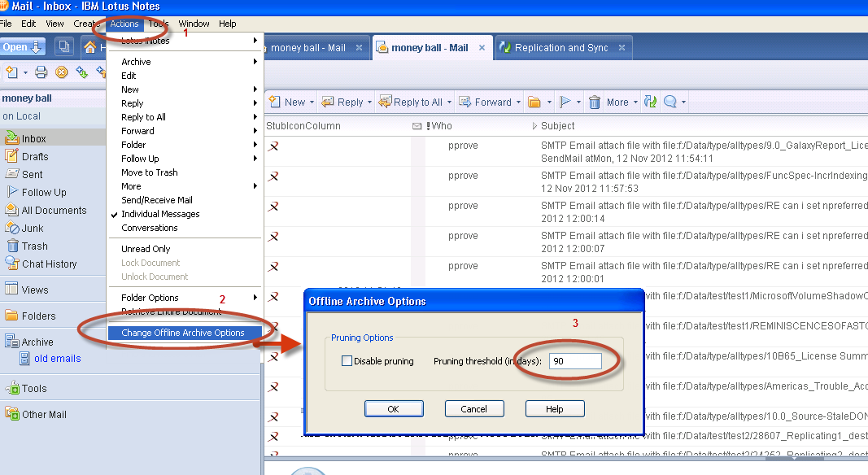The height and width of the screenshot is (475, 868).
Task: Click the trash can delete icon
Action: point(595,102)
